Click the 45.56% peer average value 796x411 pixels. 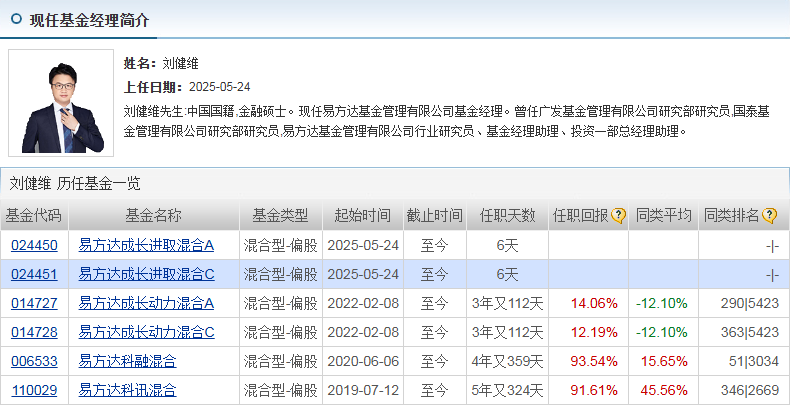(664, 390)
